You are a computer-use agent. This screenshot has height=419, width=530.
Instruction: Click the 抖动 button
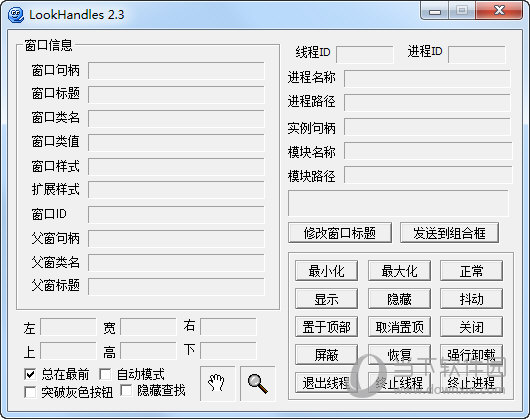[x=471, y=299]
